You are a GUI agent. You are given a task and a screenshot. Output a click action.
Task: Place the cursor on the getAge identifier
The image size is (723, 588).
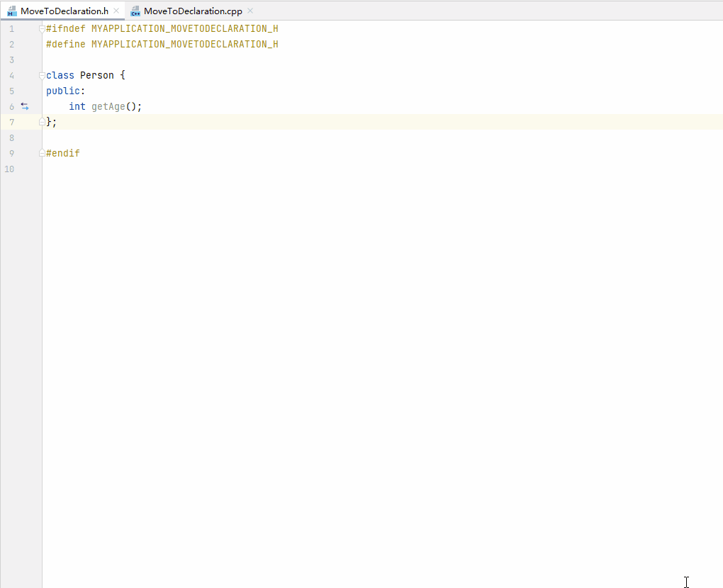tap(108, 106)
